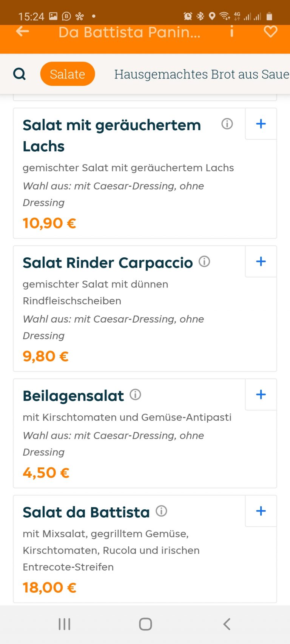Add Beilagensalat to cart
Screen dimensions: 290x644
[261, 395]
